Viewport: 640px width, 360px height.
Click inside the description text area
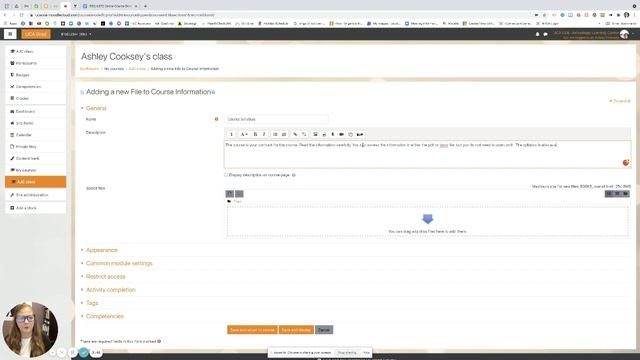(x=427, y=155)
